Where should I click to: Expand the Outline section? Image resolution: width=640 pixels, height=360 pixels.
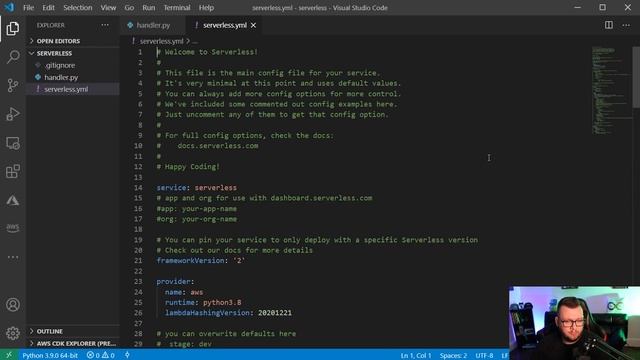(x=49, y=331)
